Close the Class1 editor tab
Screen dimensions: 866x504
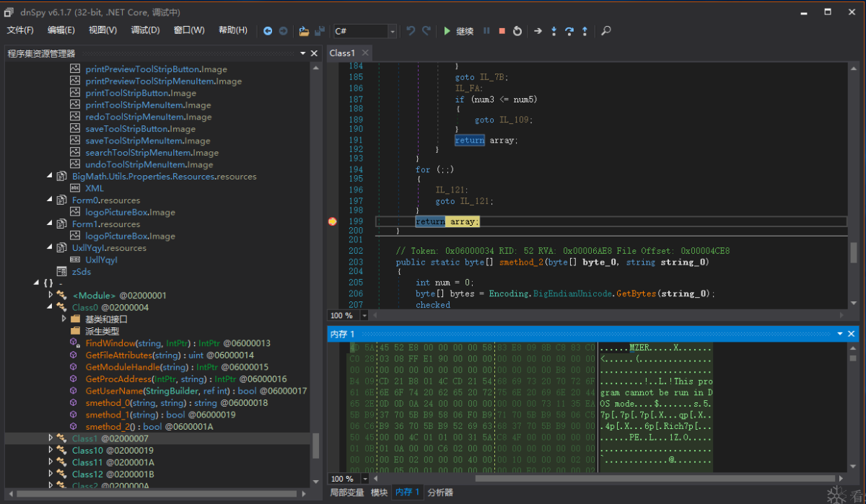(x=365, y=53)
